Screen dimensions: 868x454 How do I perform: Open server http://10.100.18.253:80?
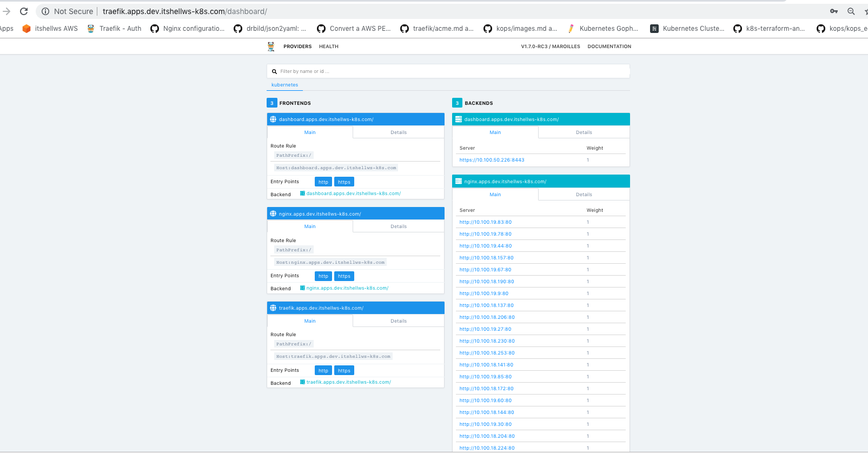pos(487,353)
